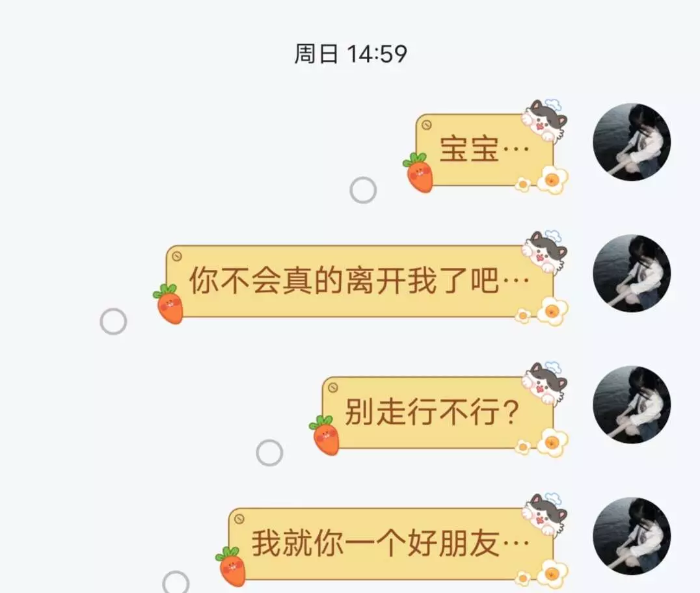Click the carrot decoration on 别走行不行? bubble
The image size is (700, 593).
(x=325, y=435)
